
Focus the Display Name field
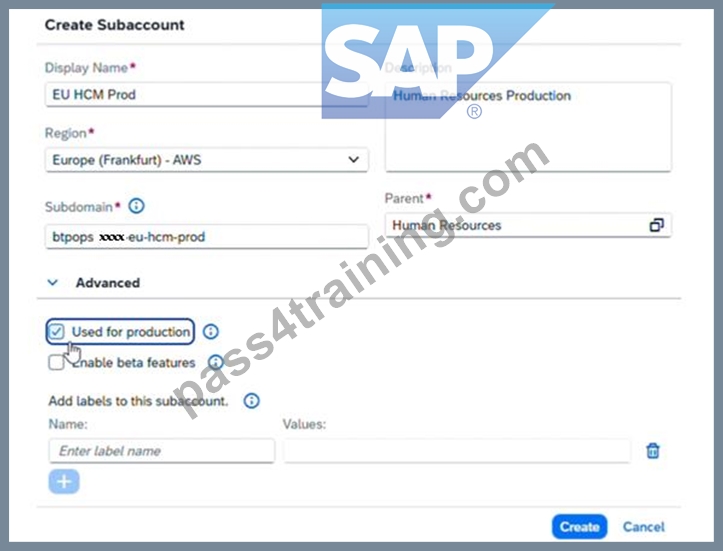[207, 95]
